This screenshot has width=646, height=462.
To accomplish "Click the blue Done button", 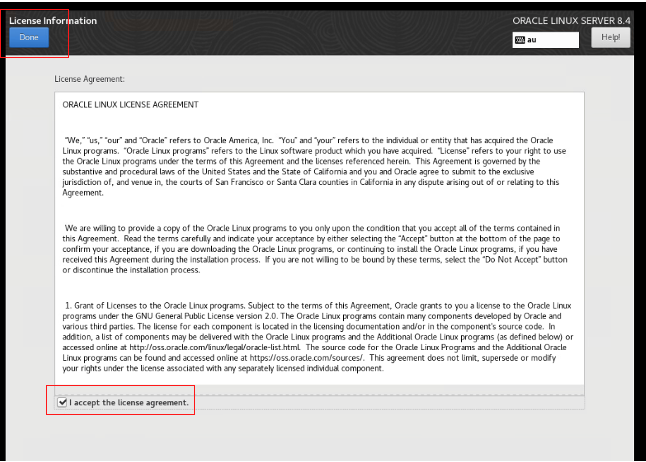I will coord(29,38).
